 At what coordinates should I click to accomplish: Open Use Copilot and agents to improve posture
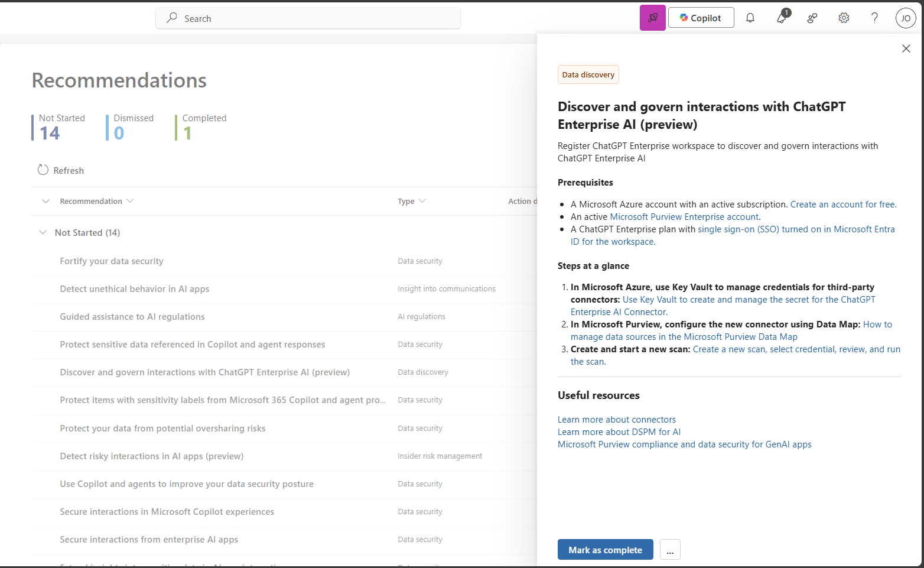click(x=187, y=483)
